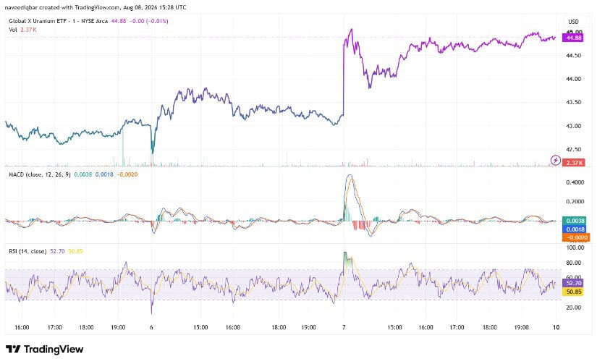
Task: Click the purple 44.88 price label on the axis
Action: click(x=574, y=38)
